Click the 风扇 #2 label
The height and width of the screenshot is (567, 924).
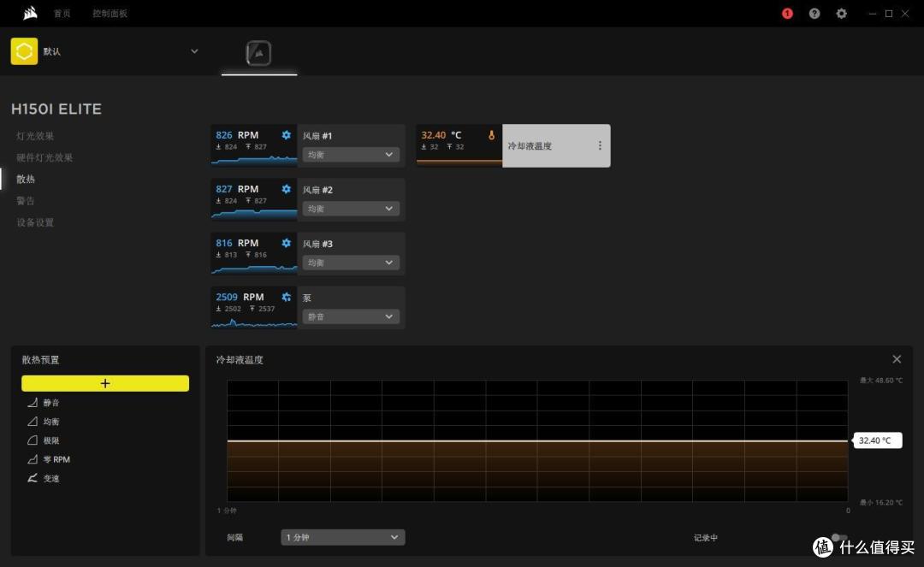click(317, 190)
